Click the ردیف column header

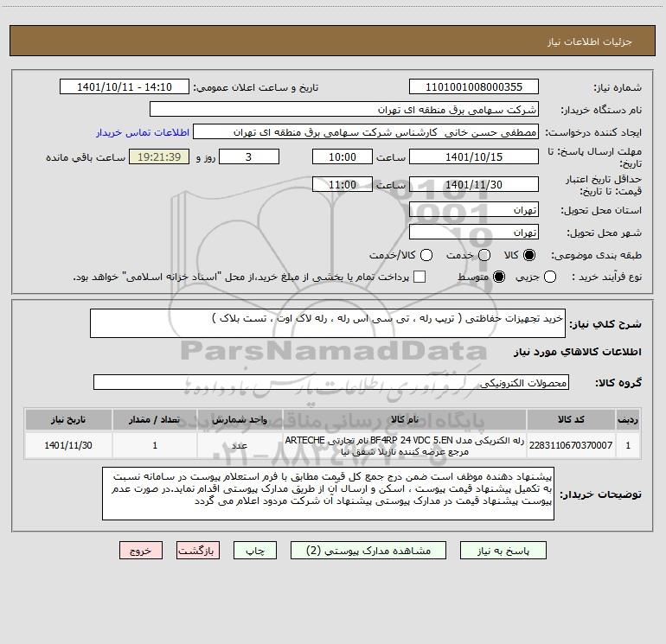(x=628, y=419)
